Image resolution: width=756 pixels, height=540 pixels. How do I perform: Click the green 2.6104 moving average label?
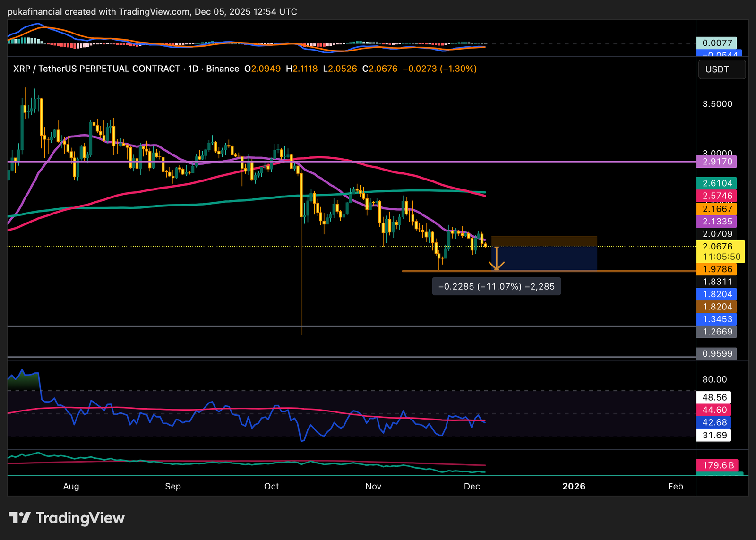[717, 183]
